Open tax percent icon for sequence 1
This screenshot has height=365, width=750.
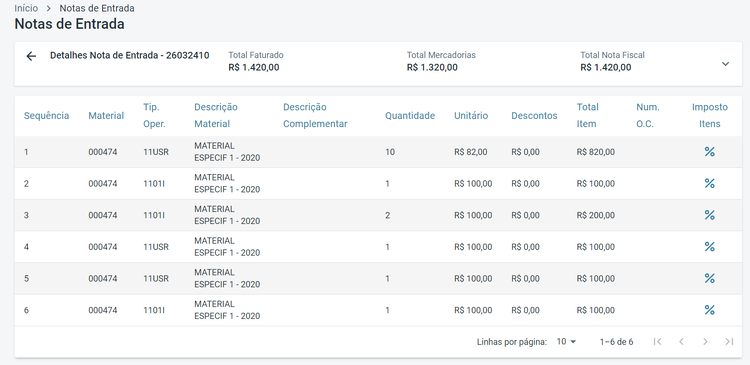709,152
